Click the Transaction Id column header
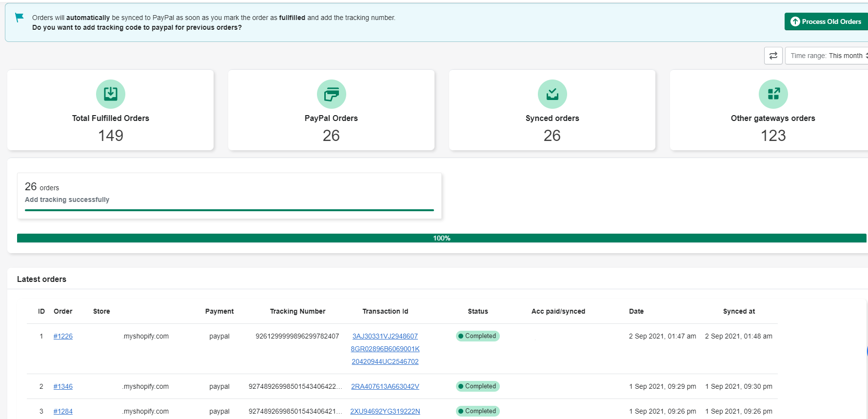This screenshot has height=419, width=868. 385,311
